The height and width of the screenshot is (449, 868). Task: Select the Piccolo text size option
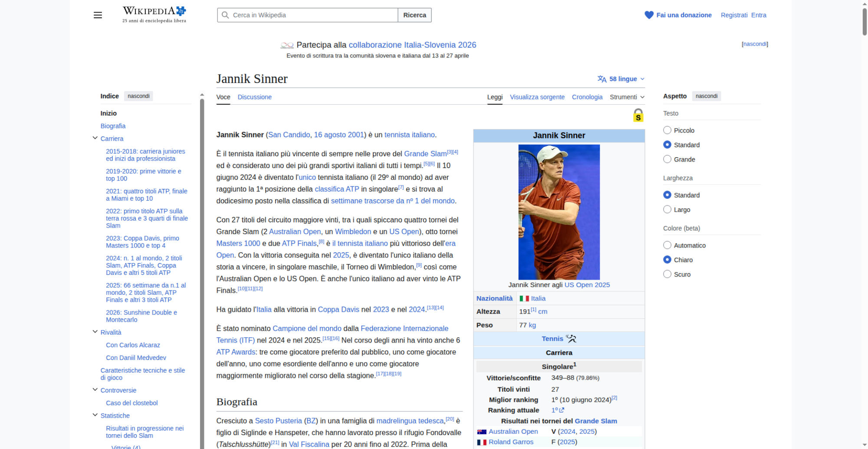(x=667, y=130)
